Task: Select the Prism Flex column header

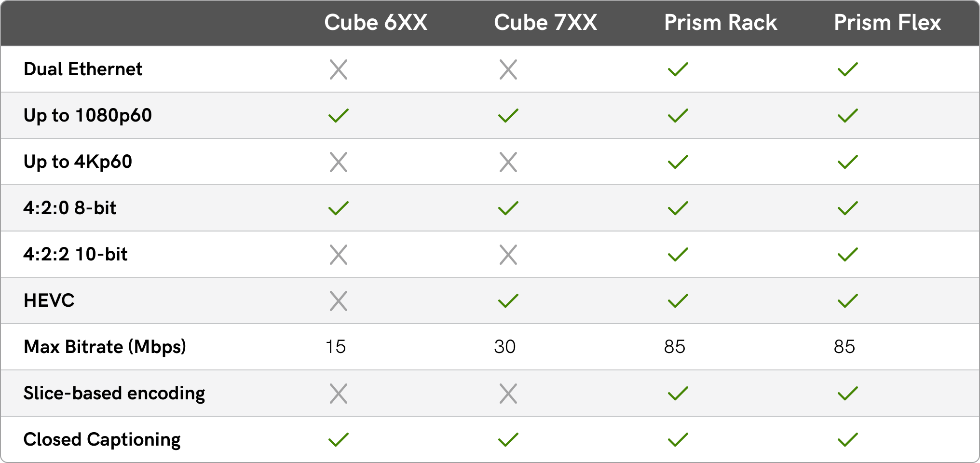Action: (x=887, y=23)
